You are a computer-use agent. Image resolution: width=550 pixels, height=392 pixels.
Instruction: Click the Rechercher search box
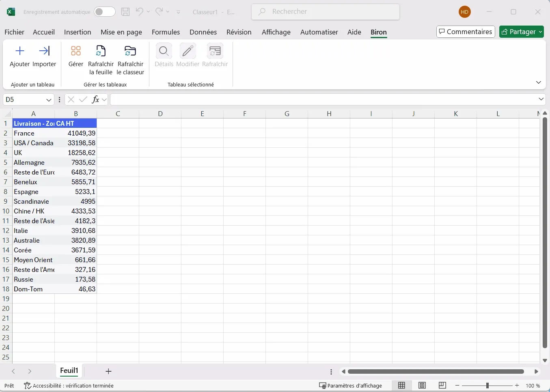coord(326,12)
